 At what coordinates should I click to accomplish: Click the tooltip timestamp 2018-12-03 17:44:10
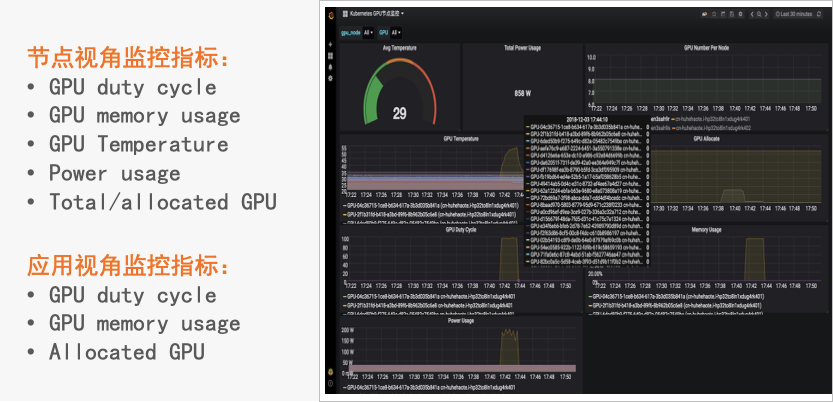coord(586,119)
